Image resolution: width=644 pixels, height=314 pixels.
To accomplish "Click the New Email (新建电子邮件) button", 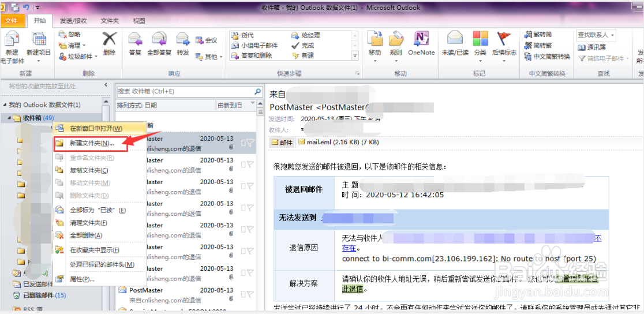I will (12, 47).
